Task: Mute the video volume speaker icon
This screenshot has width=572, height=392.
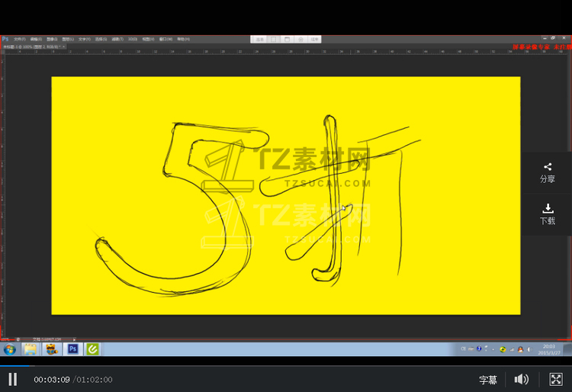Action: pyautogui.click(x=522, y=379)
